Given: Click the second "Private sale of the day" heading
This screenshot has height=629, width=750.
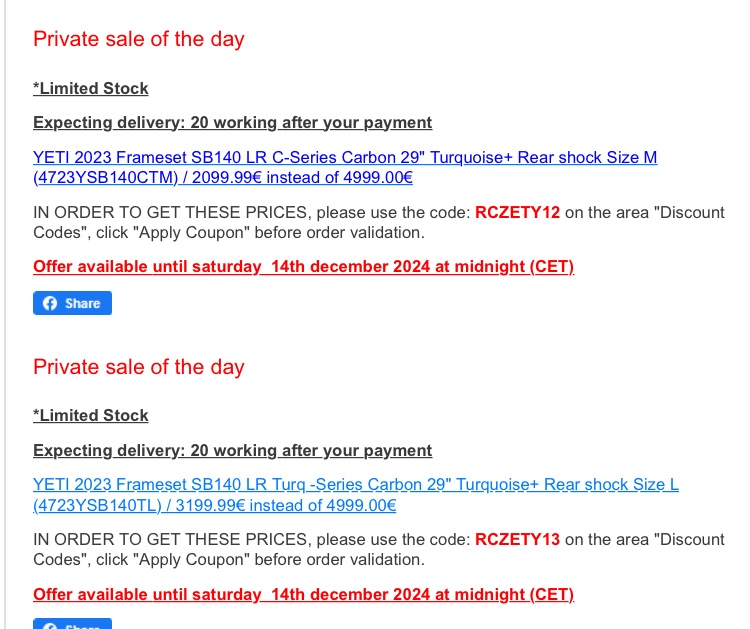Looking at the screenshot, I should coord(139,367).
